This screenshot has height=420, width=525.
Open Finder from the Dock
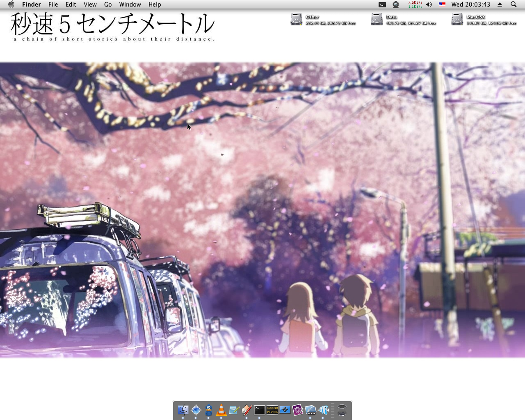(x=183, y=410)
